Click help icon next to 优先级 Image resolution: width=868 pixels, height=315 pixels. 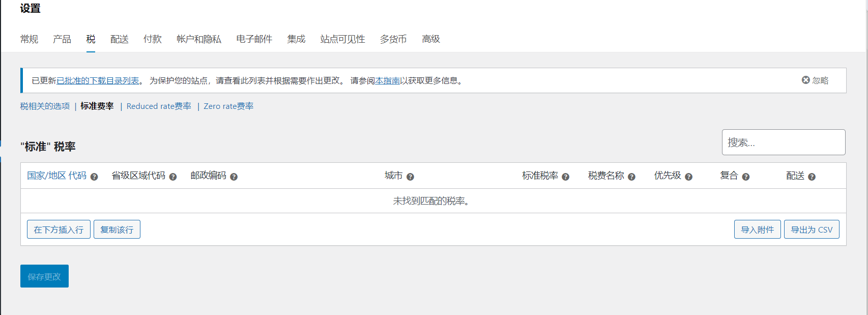click(688, 177)
